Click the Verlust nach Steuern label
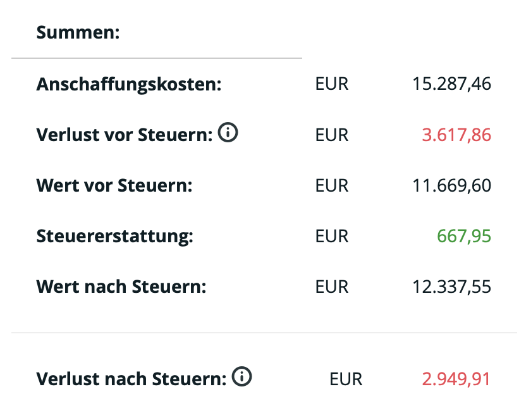Image resolution: width=526 pixels, height=420 pixels. (131, 379)
